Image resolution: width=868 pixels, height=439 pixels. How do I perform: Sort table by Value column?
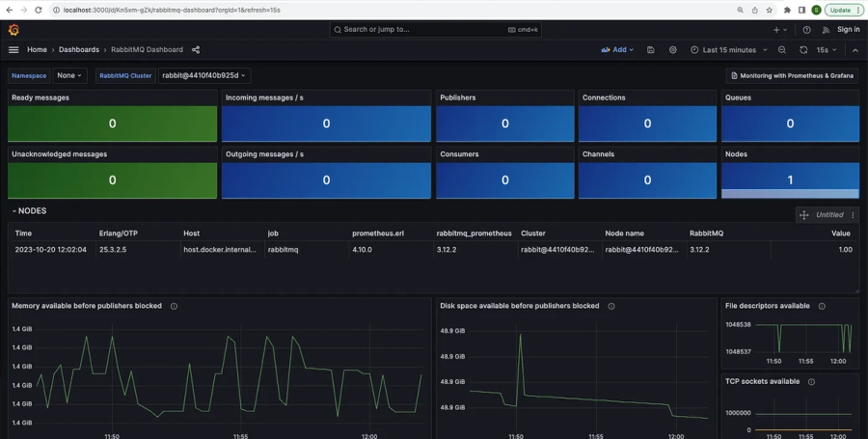840,233
